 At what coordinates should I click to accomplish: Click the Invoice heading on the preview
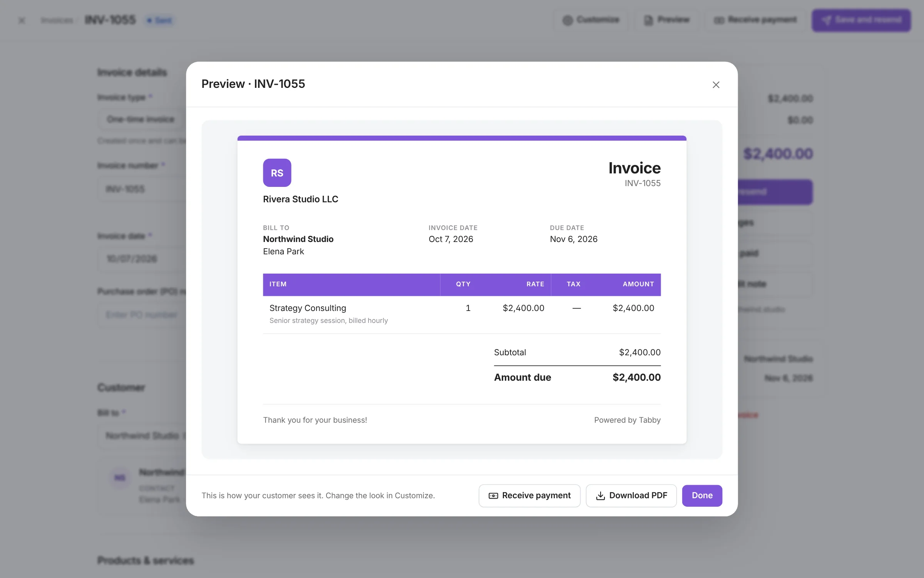[x=634, y=168]
